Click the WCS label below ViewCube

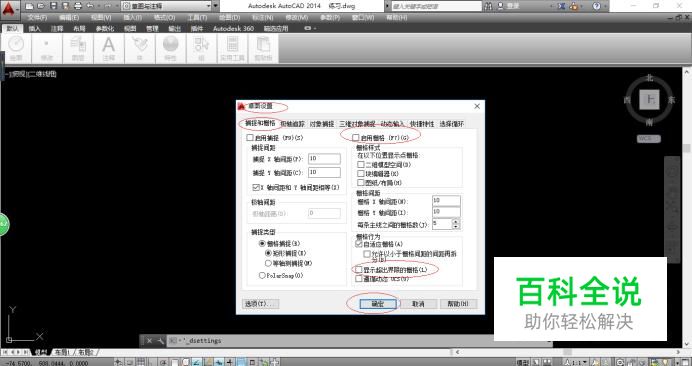click(649, 139)
